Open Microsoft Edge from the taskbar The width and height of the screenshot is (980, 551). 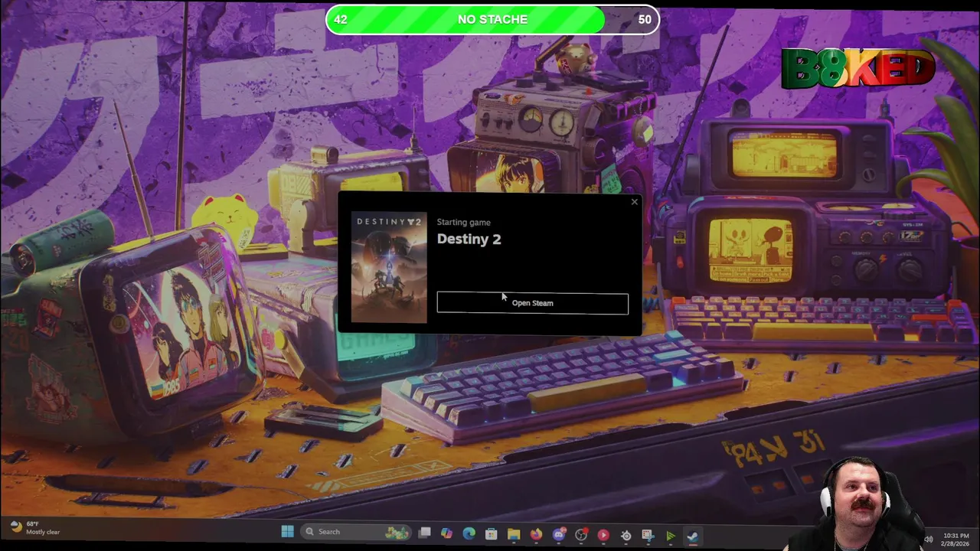point(469,533)
